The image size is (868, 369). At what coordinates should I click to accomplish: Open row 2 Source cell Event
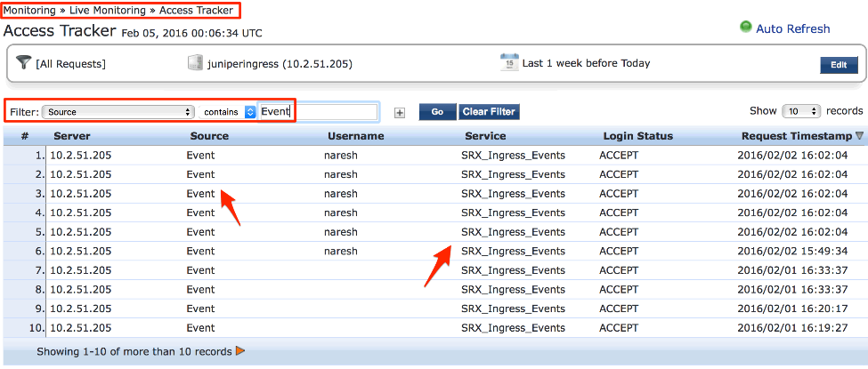point(200,175)
